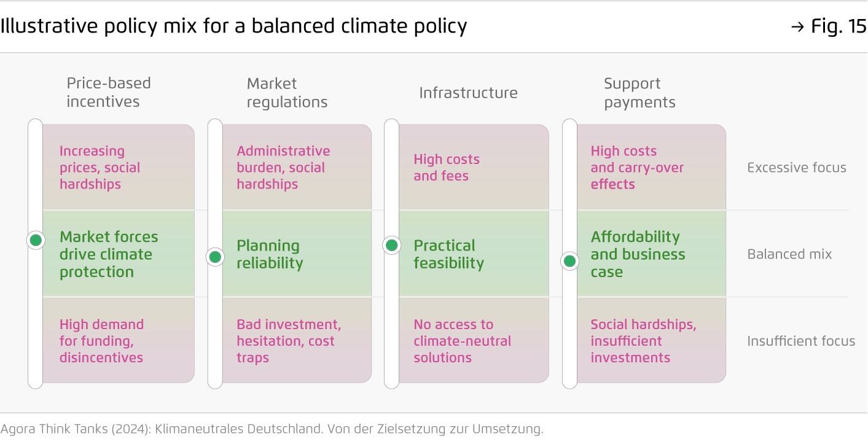
Task: Select the Balanced mix row label
Action: [789, 254]
